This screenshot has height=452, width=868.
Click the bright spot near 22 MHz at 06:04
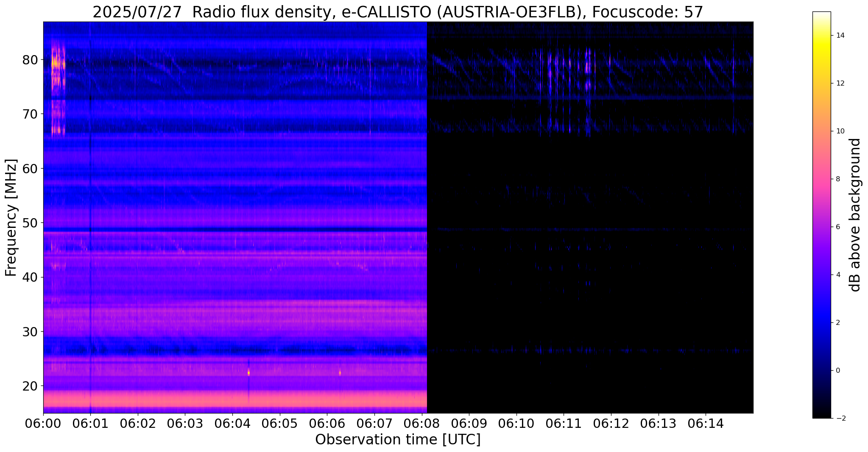248,373
